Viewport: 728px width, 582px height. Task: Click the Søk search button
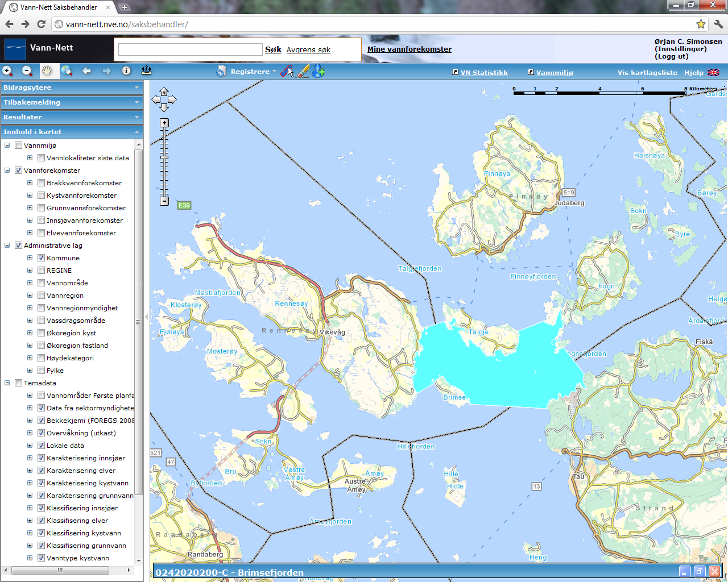coord(273,49)
